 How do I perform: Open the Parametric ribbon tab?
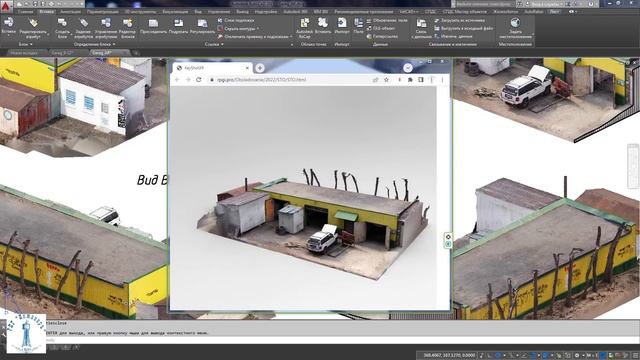pyautogui.click(x=102, y=12)
